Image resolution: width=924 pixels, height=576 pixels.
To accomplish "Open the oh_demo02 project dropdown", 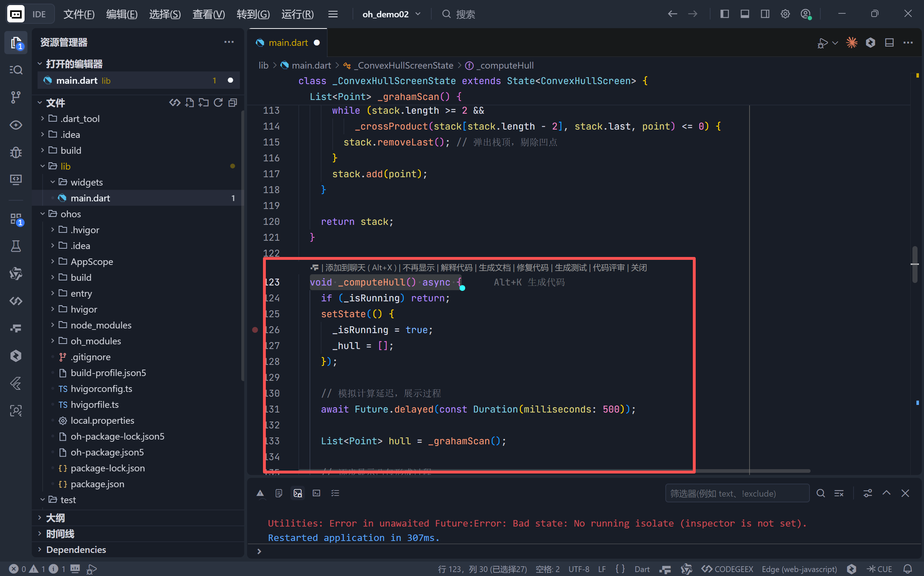I will point(392,14).
